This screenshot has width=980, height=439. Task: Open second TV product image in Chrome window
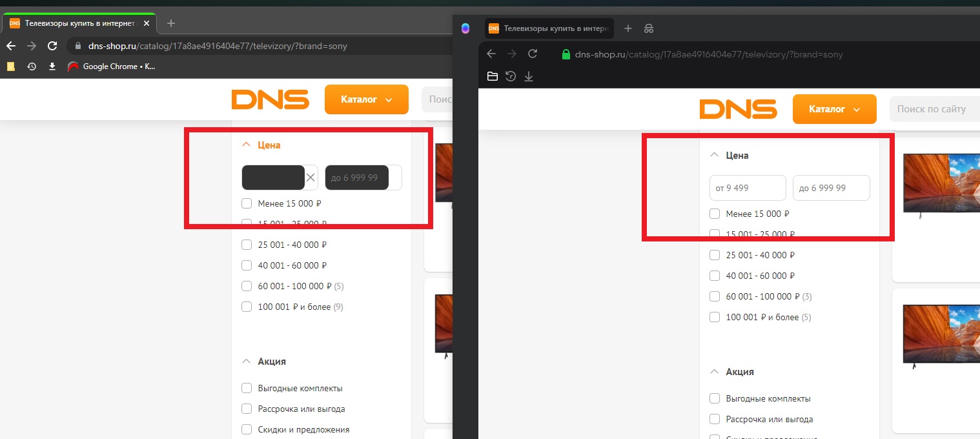444,326
